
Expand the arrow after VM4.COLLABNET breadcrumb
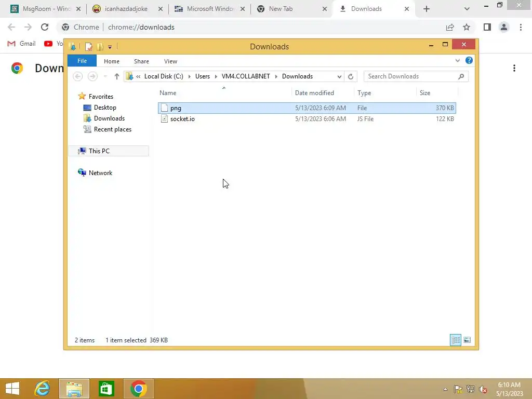[276, 76]
